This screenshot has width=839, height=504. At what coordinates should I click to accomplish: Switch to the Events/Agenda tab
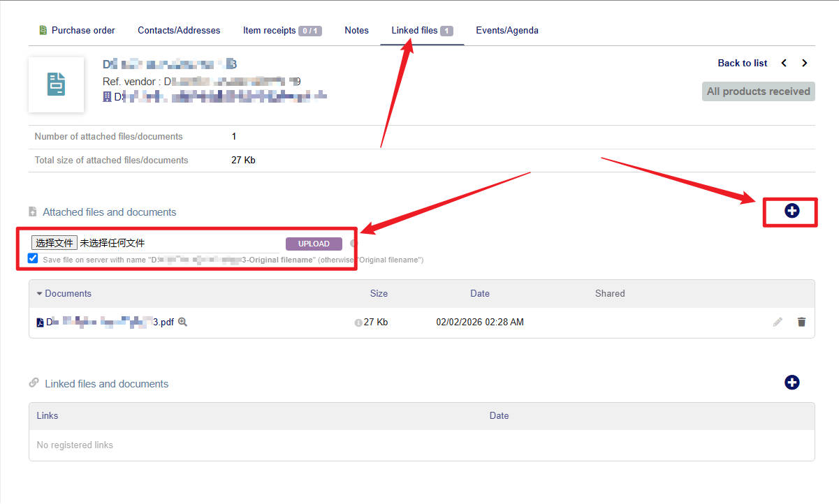coord(506,30)
